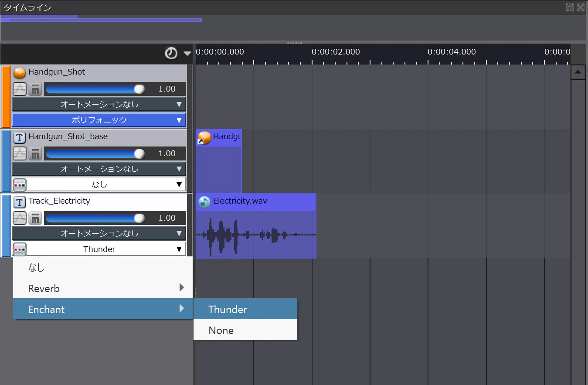Click the Enchant submenu arrow
Image resolution: width=588 pixels, height=385 pixels.
click(x=181, y=309)
